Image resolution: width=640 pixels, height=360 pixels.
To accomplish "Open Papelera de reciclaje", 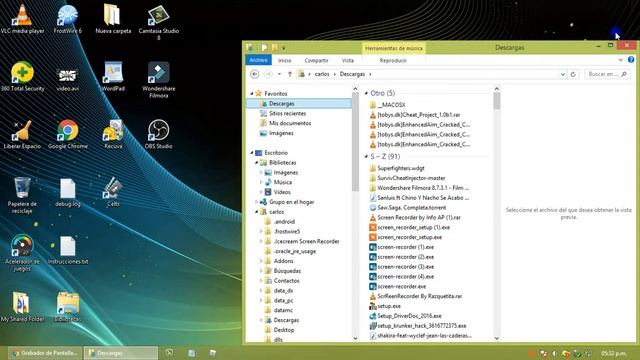I will 22,195.
